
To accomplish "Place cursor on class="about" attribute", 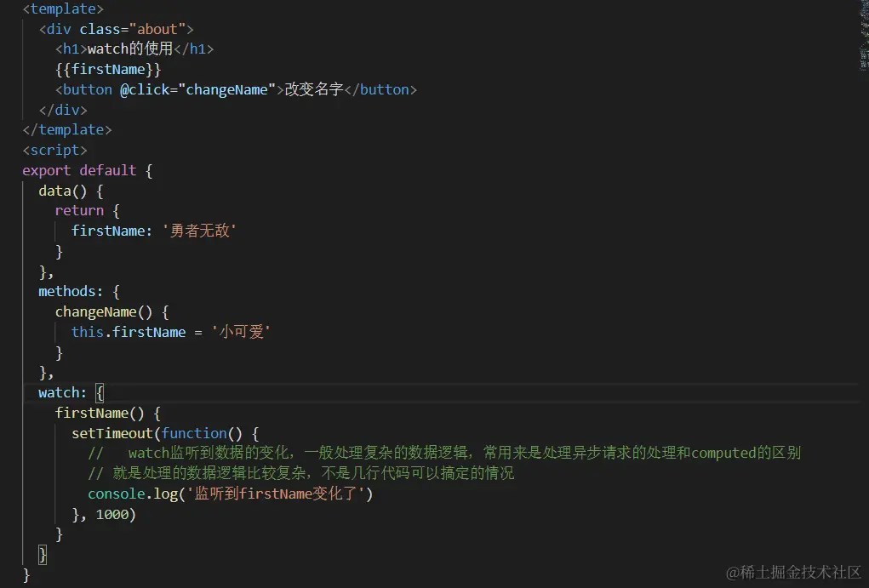I will (x=133, y=29).
